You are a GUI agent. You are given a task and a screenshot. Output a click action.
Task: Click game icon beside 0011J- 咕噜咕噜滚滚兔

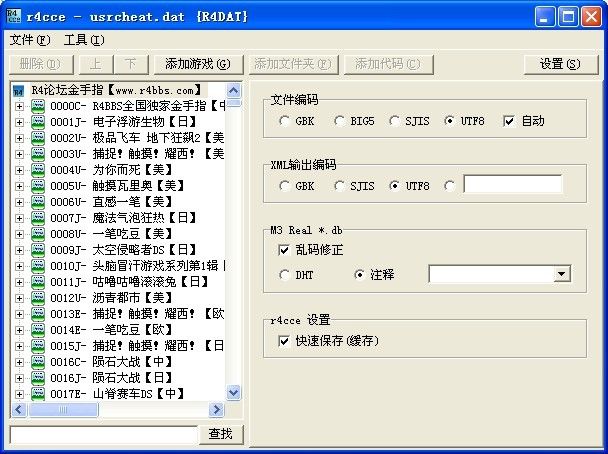tap(38, 282)
